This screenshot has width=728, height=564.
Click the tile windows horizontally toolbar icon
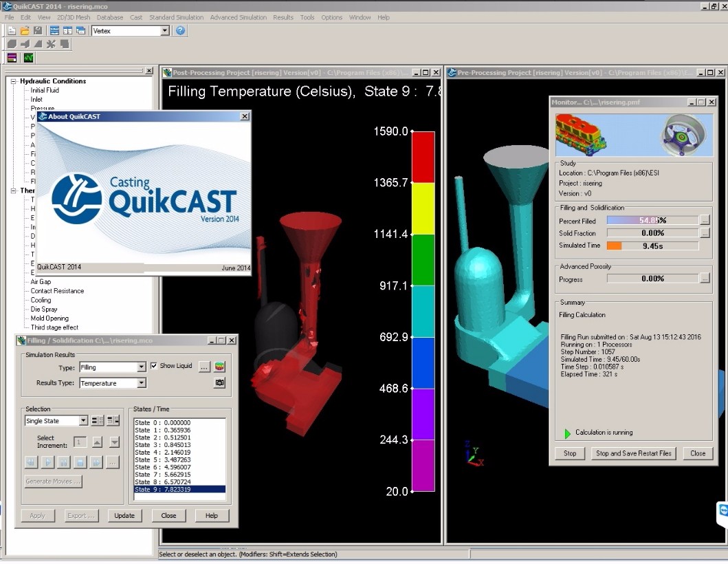[x=54, y=31]
